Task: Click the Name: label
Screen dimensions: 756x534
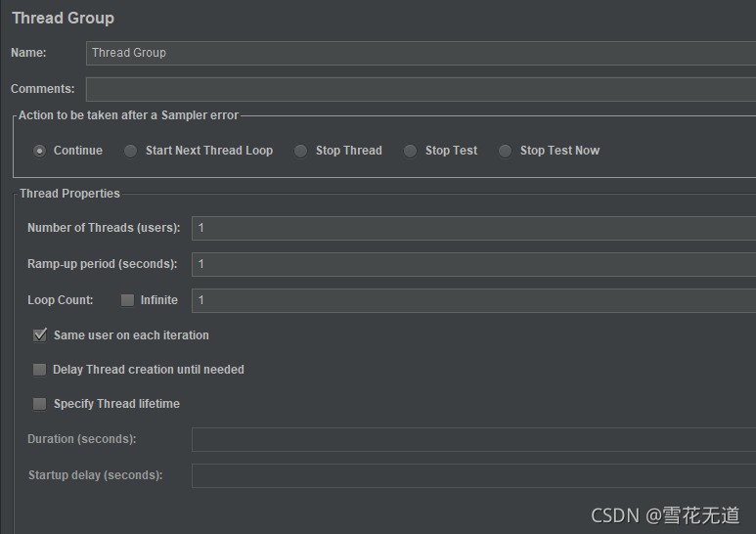Action: click(x=28, y=53)
